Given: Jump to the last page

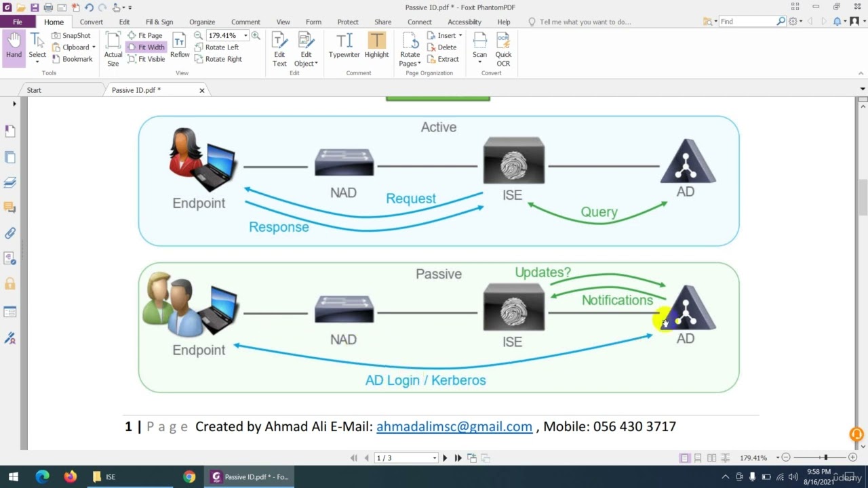Looking at the screenshot, I should point(458,458).
